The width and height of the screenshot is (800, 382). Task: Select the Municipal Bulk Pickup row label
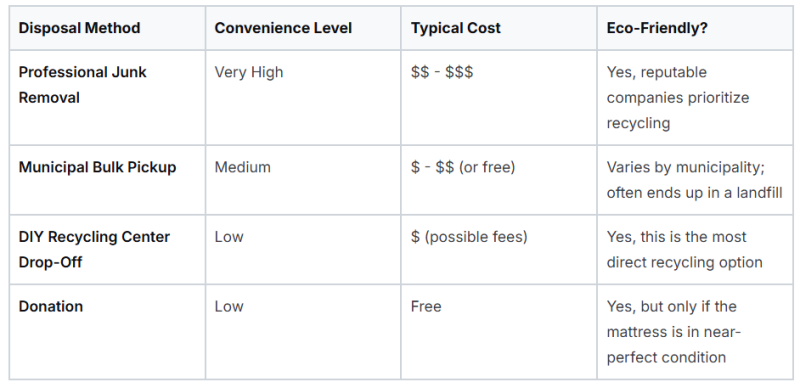97,167
